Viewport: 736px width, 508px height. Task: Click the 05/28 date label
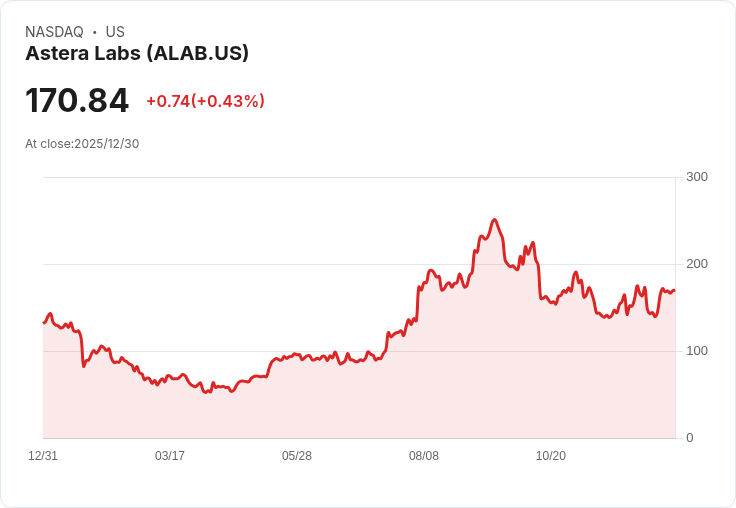point(297,456)
